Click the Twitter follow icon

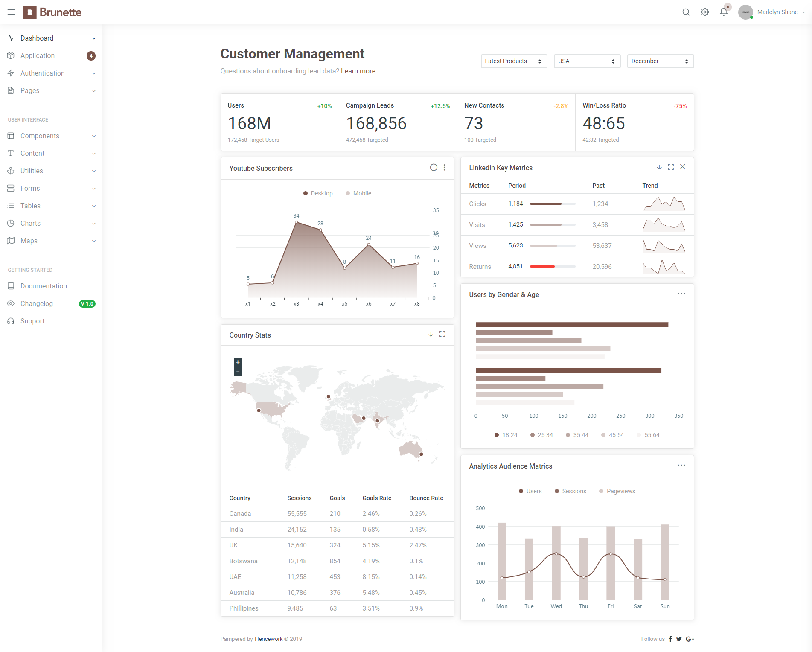tap(679, 639)
